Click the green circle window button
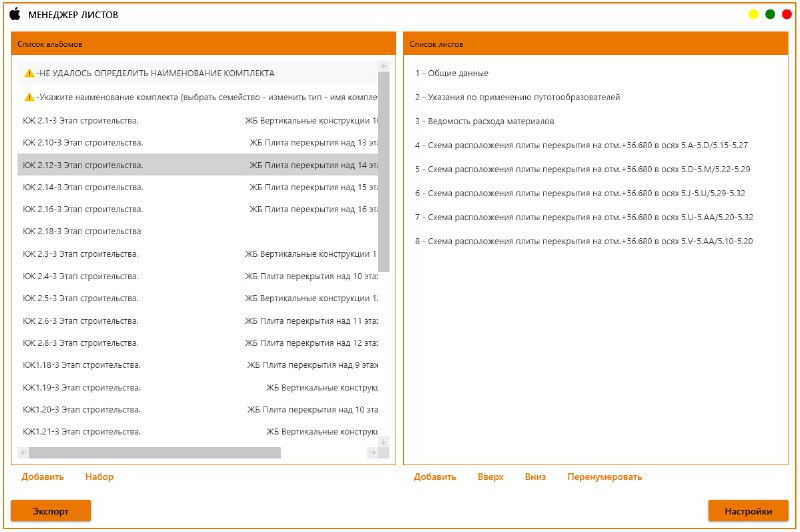800x532 pixels. point(770,14)
